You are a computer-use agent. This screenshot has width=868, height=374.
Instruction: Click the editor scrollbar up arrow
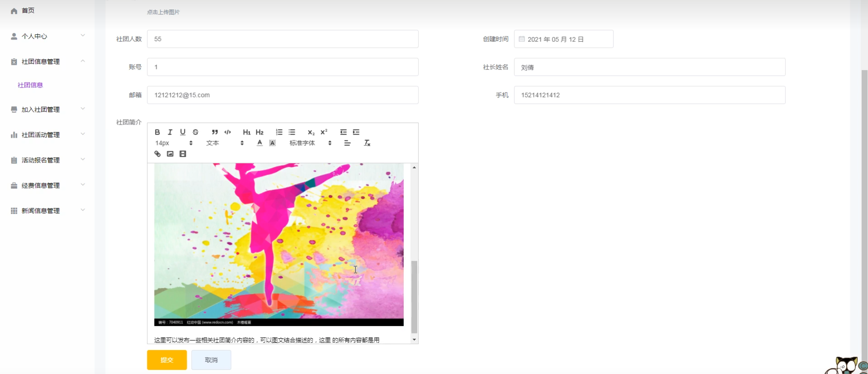(x=414, y=168)
